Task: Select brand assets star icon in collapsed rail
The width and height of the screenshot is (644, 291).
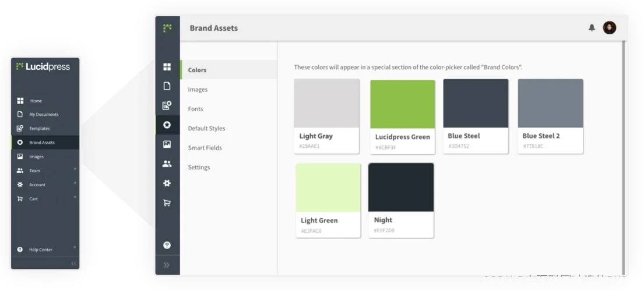Action: (x=167, y=125)
